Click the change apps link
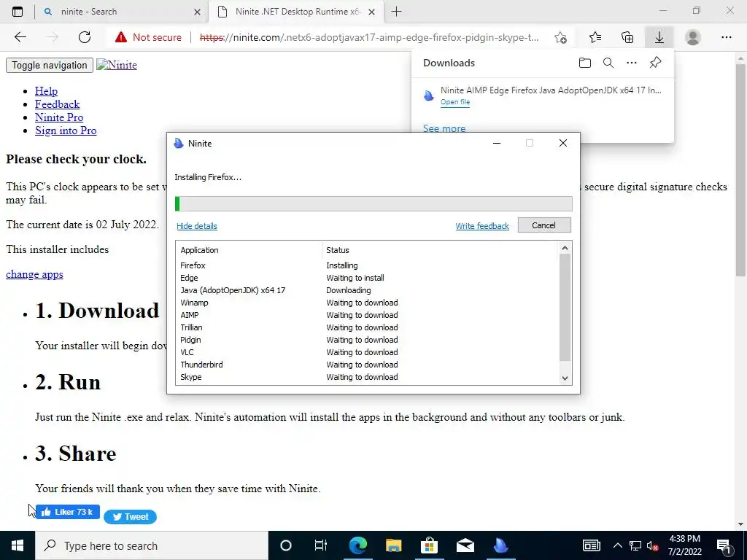The height and width of the screenshot is (560, 747). (x=34, y=274)
